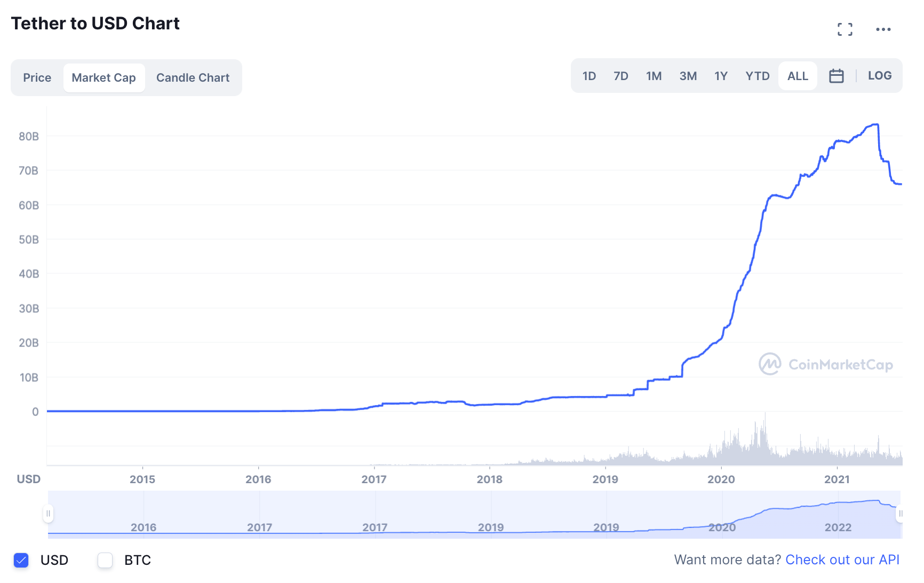Image resolution: width=924 pixels, height=583 pixels.
Task: Uncheck the USD currency checkbox
Action: coord(21,560)
